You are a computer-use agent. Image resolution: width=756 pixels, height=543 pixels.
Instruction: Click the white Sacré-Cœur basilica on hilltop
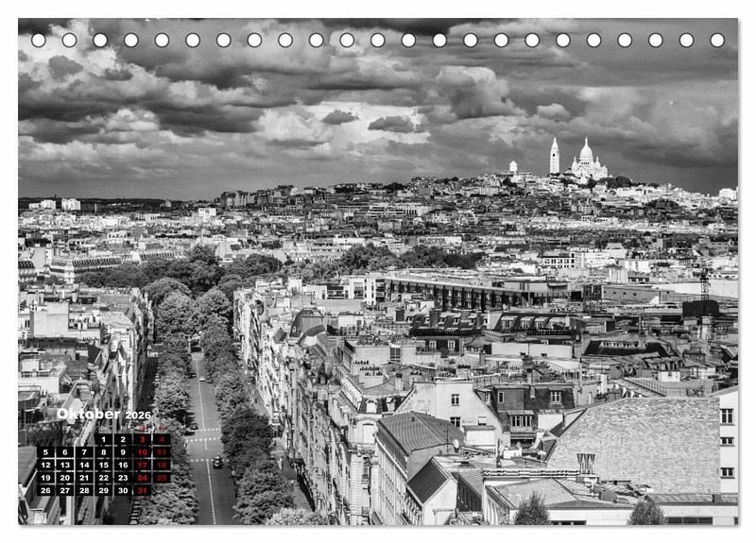pos(587,161)
